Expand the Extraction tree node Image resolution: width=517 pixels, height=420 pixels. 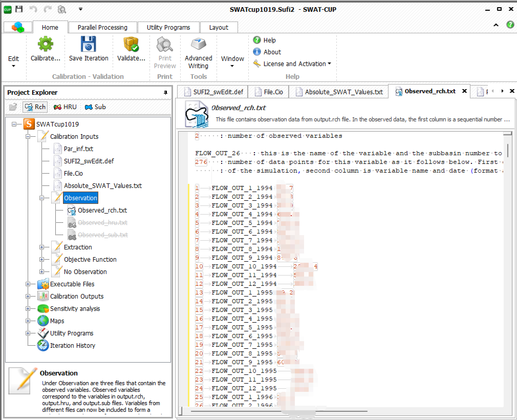coord(42,247)
